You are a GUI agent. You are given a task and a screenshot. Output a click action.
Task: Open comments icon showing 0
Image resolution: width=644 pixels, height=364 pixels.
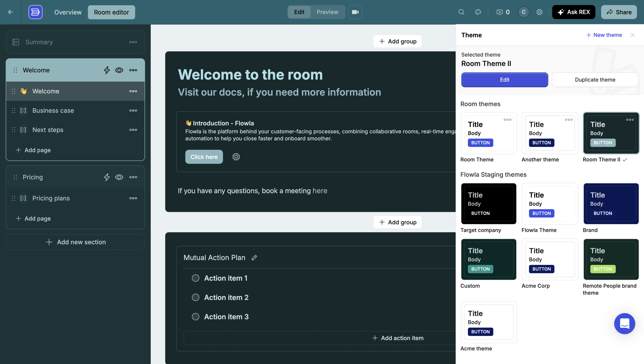[503, 12]
